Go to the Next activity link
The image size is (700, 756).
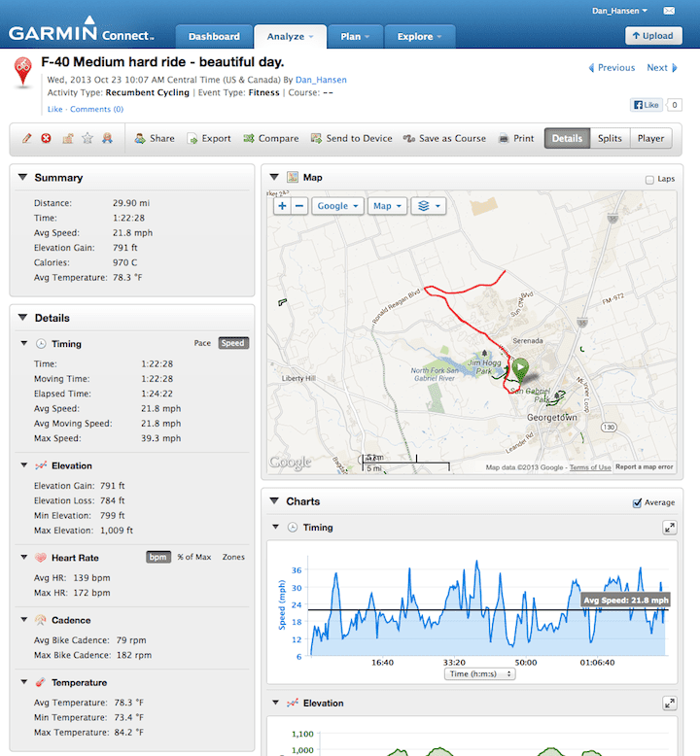(x=662, y=68)
